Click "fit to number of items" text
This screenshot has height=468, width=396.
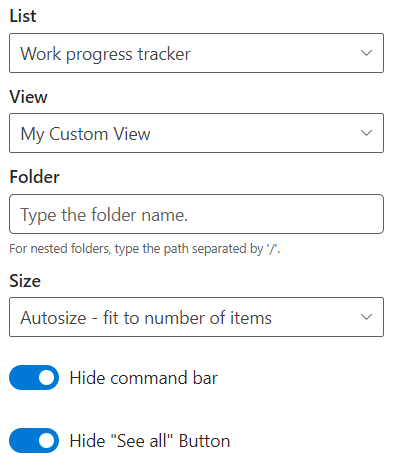(187, 318)
